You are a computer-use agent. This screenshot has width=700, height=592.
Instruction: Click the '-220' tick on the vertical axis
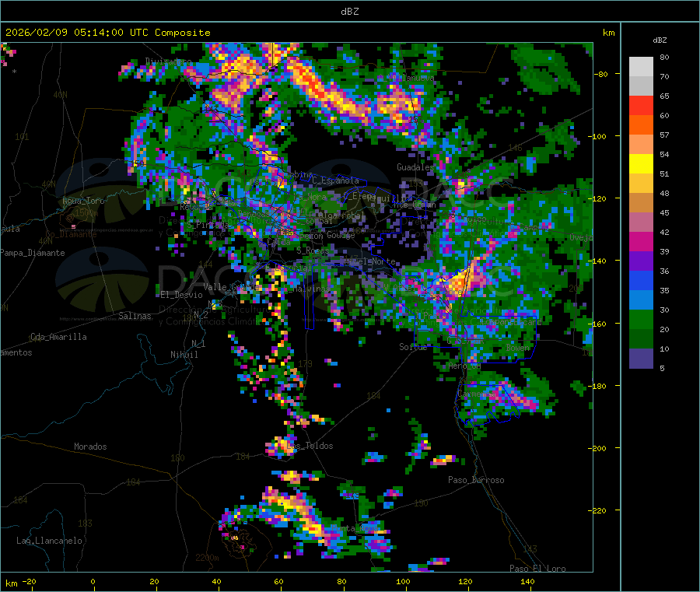tap(598, 511)
